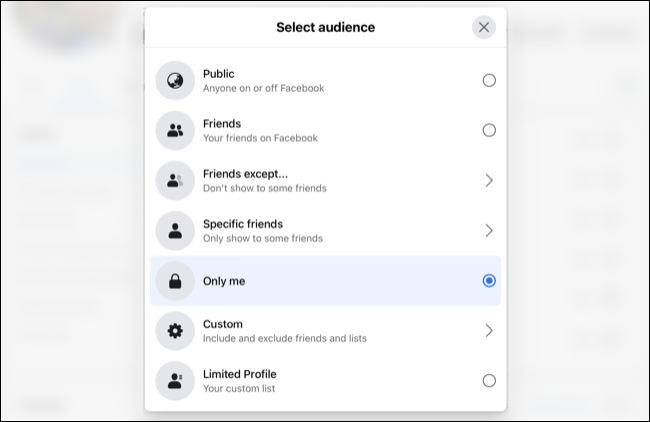The image size is (650, 422).
Task: Expand the Custom option chevron
Action: tap(489, 330)
